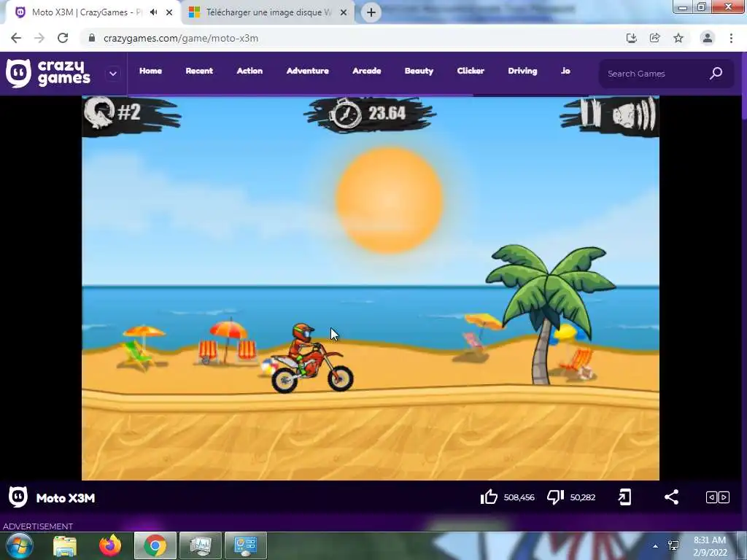Switch to Télécharger une image disque tab

268,12
